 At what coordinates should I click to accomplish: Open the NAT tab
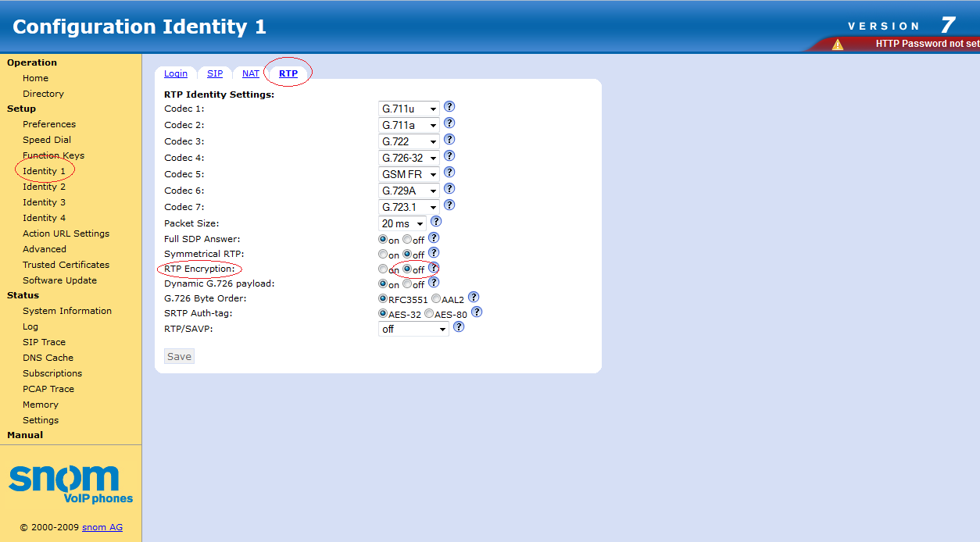[251, 73]
